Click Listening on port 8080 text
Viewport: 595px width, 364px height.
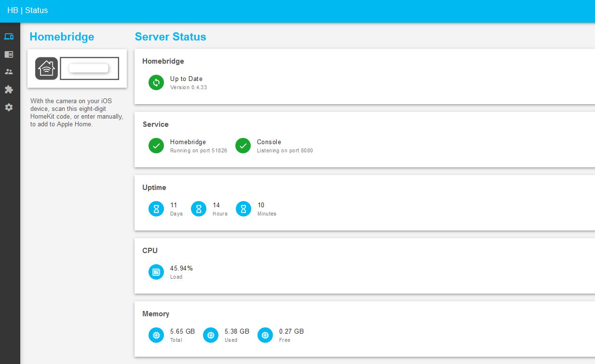[x=285, y=151]
